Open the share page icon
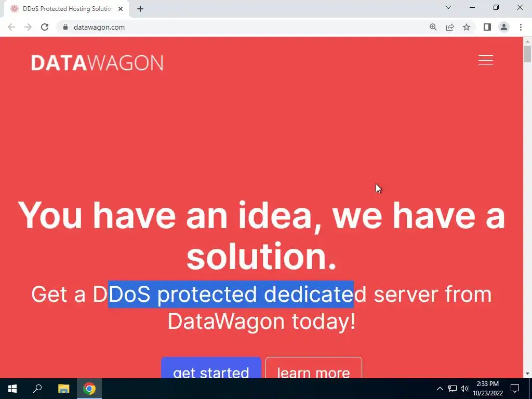 (450, 27)
